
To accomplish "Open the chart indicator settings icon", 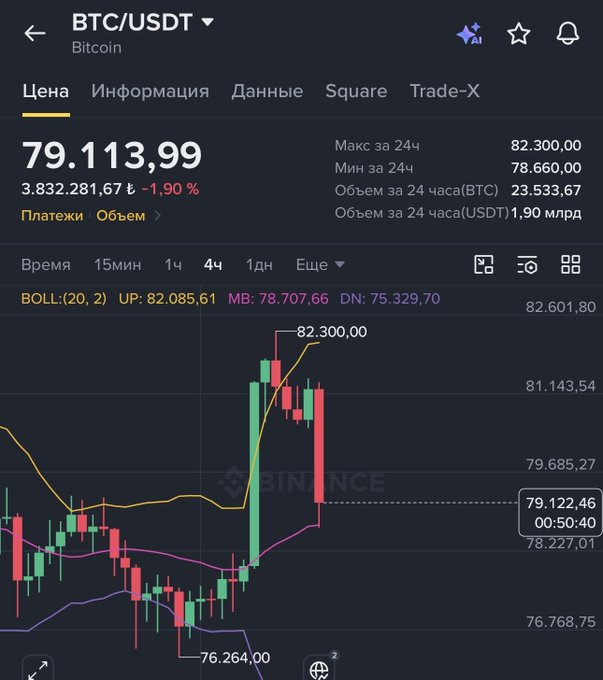I will (x=527, y=265).
